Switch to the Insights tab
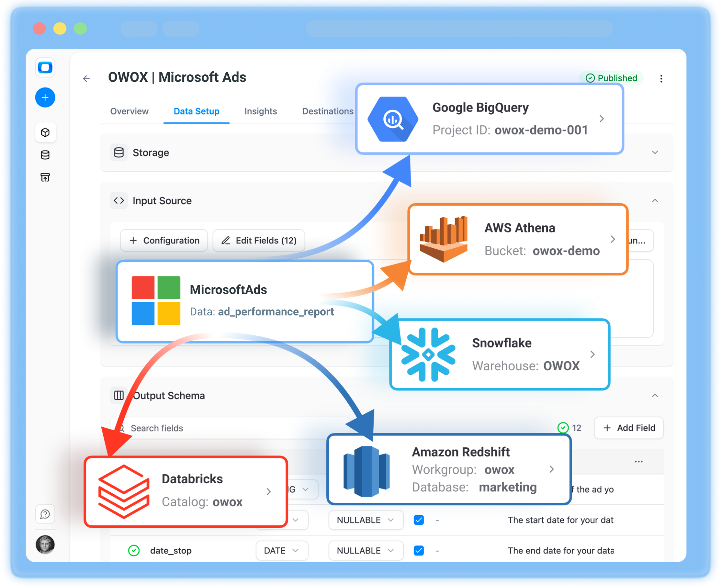This screenshot has height=588, width=721. pyautogui.click(x=260, y=111)
